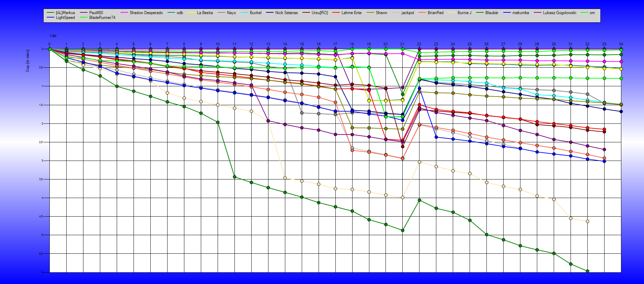Select lap number 14 on the axis
The image size is (644, 284).
[x=285, y=44]
